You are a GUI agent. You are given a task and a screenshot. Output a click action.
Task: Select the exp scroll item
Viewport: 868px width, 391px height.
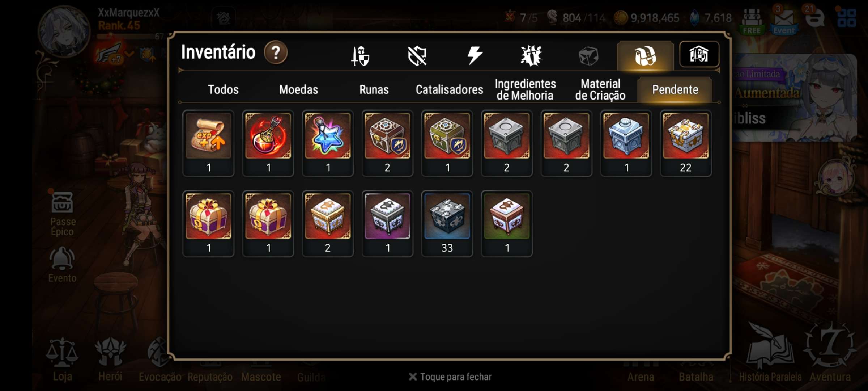point(208,143)
